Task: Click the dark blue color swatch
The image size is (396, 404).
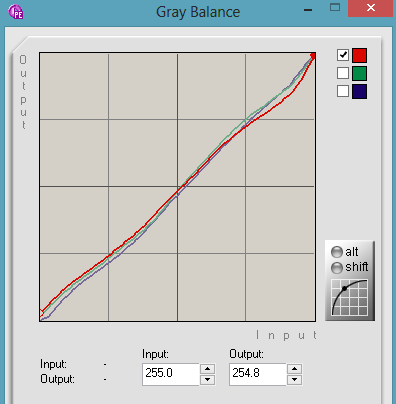Action: coord(359,91)
